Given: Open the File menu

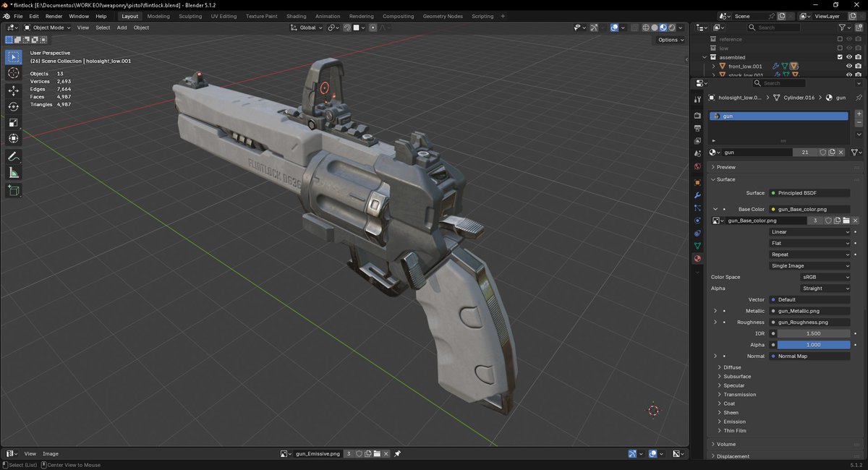Looking at the screenshot, I should pos(17,16).
